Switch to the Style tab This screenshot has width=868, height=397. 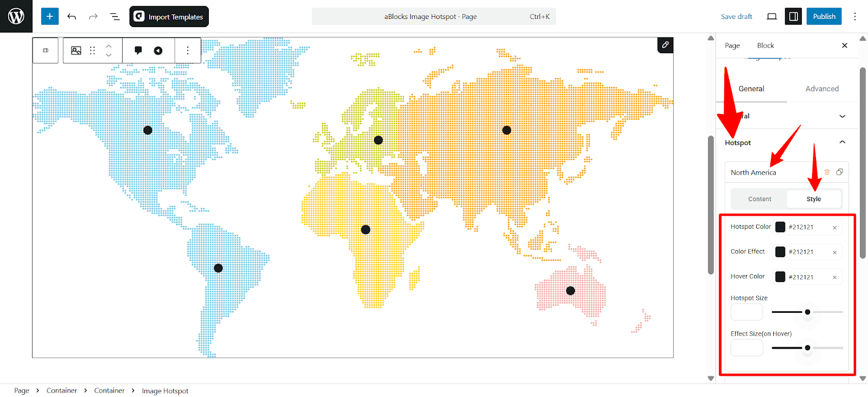coord(813,199)
